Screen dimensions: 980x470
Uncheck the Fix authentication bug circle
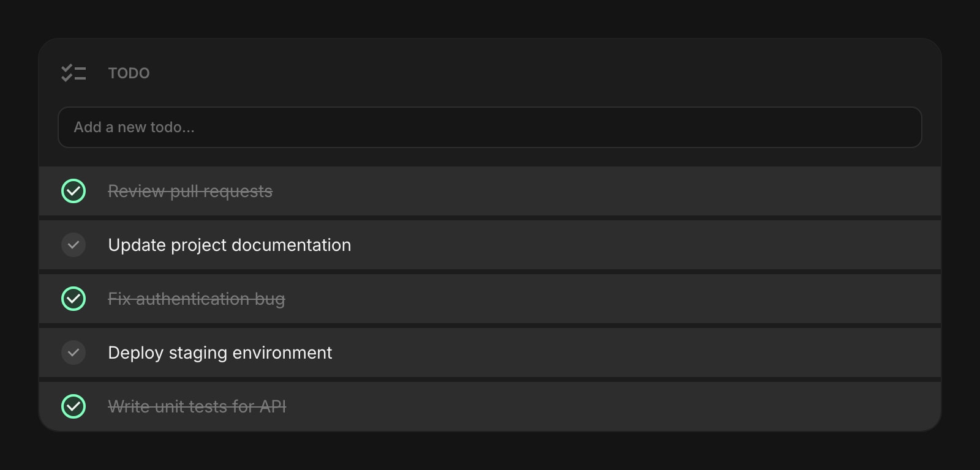[73, 299]
